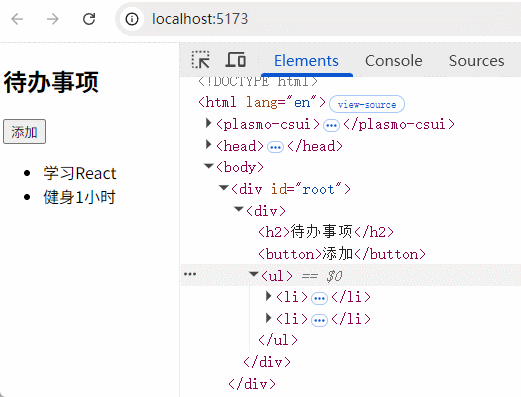Image resolution: width=521 pixels, height=397 pixels.
Task: Select the closing </ul> tag line
Action: [x=278, y=340]
